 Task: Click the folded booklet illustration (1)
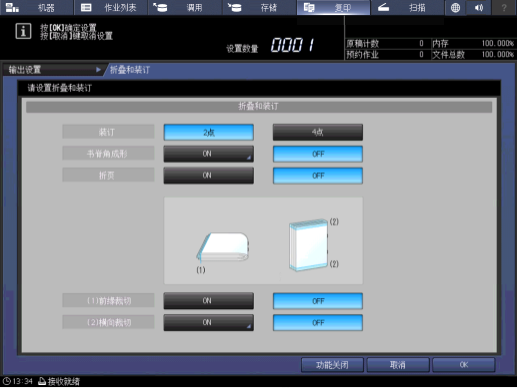(223, 247)
